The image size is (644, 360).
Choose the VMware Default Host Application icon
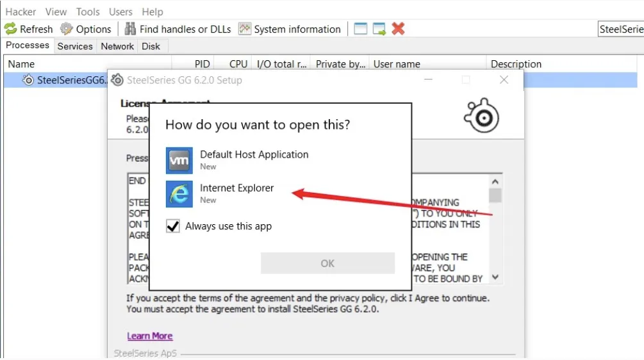(x=179, y=161)
